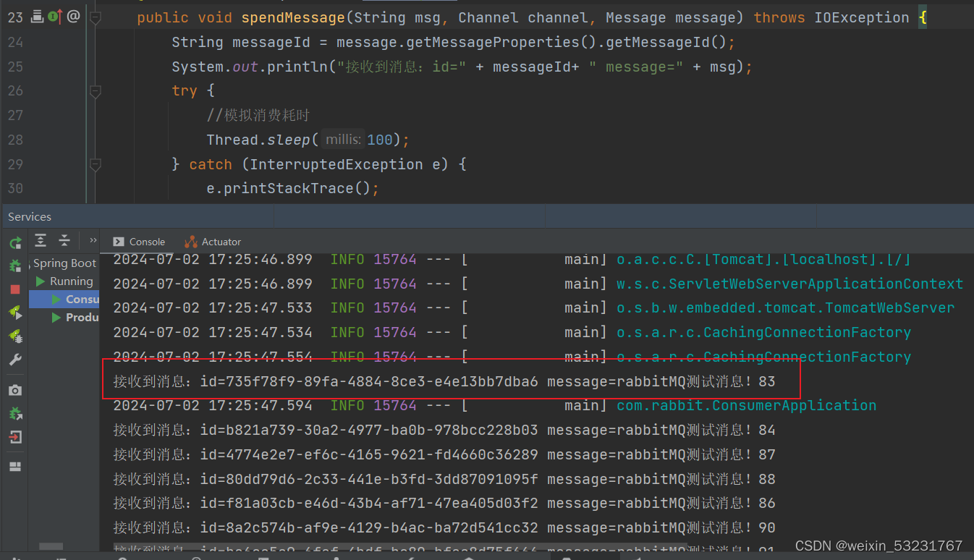
Task: Click line number 24 in the gutter
Action: click(15, 42)
